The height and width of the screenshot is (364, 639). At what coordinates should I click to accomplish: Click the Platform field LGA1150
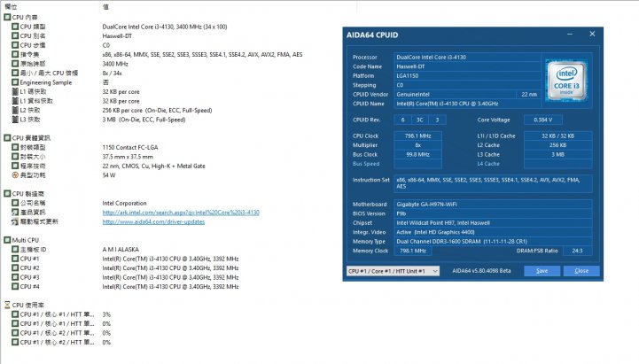(468, 76)
